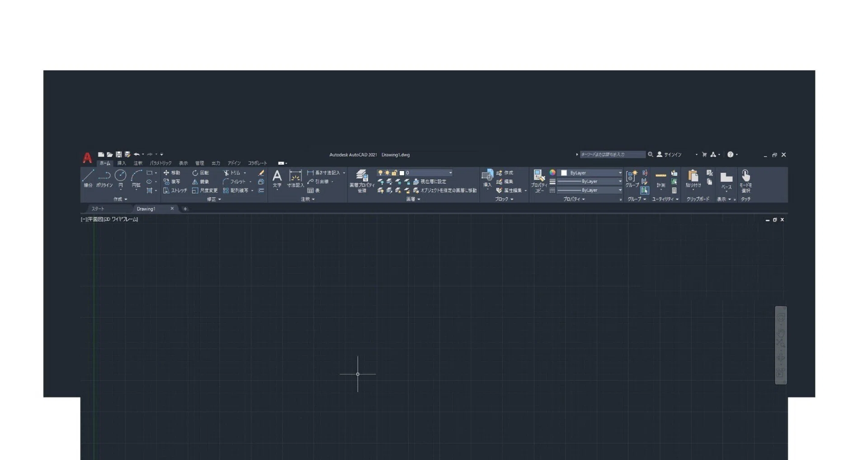Open 画層プロパティ管理 layer properties manager
The width and height of the screenshot is (868, 460).
(x=362, y=181)
